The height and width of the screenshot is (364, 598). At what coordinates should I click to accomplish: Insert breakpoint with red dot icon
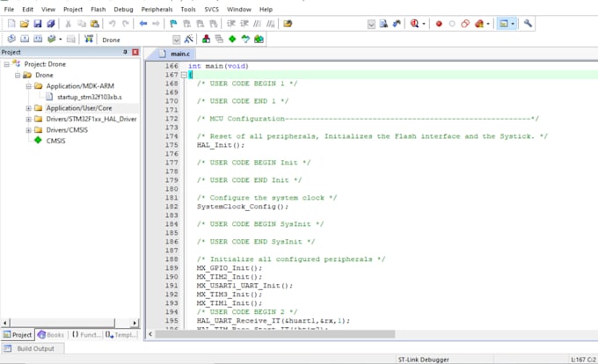(439, 24)
